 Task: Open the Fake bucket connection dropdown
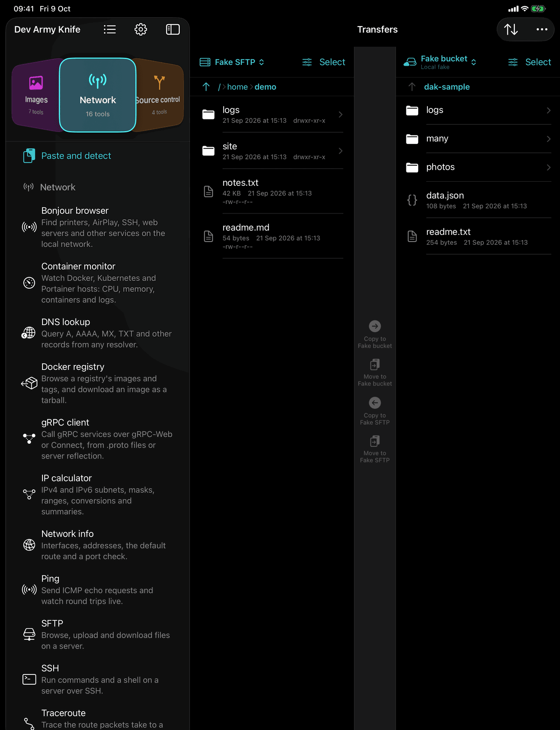(x=440, y=62)
